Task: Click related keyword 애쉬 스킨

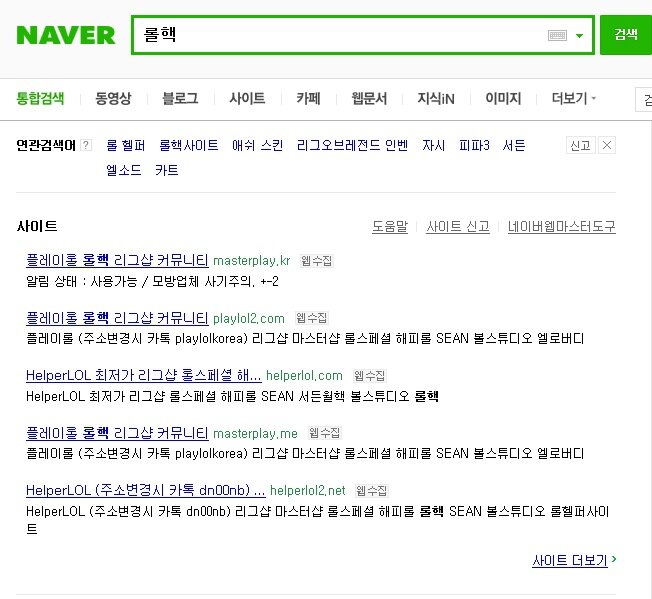Action: (x=257, y=145)
